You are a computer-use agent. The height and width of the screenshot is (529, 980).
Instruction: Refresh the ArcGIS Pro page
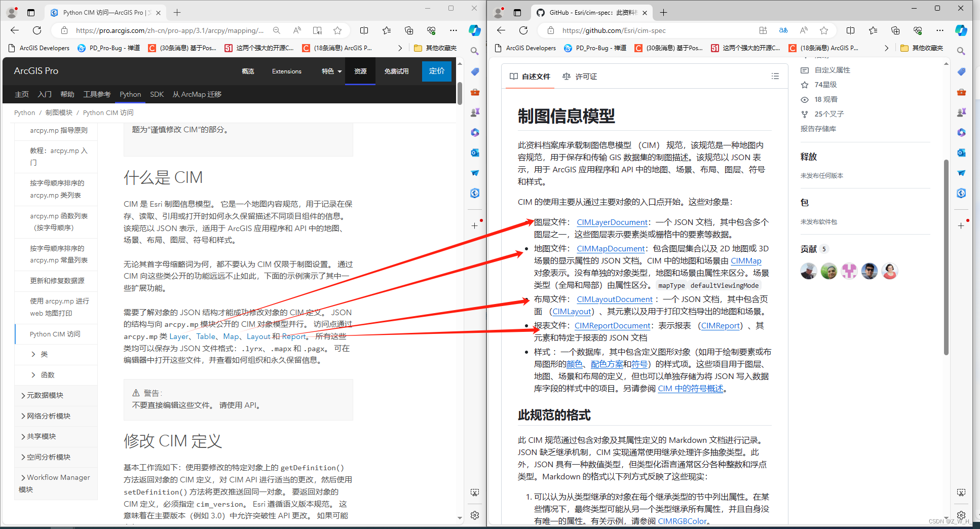[37, 30]
